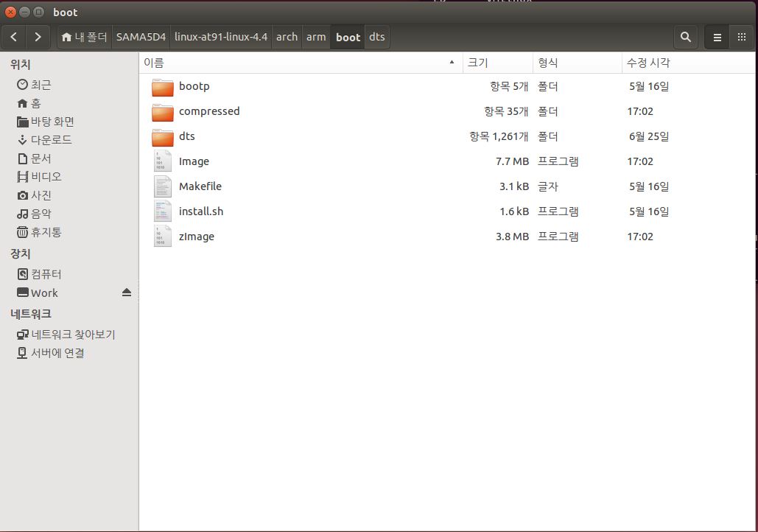Select the zImage file icon
The image size is (758, 532).
click(162, 237)
